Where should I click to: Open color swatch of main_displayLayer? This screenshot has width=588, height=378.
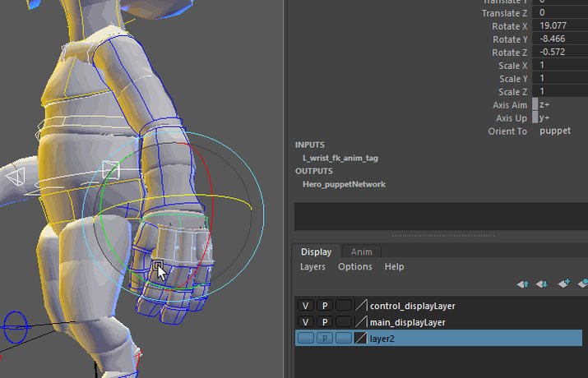361,322
